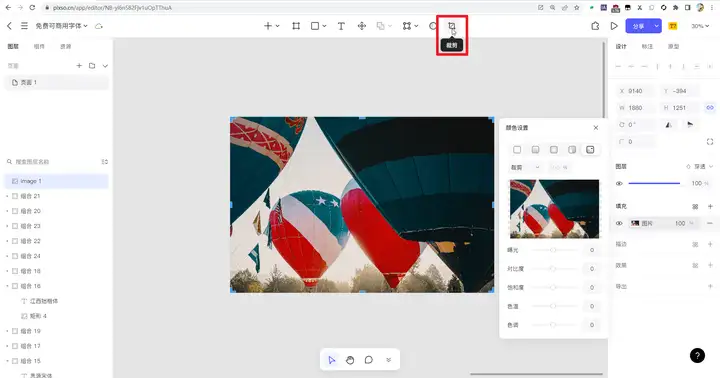This screenshot has height=378, width=720.
Task: Flip the image vertically
Action: click(690, 125)
